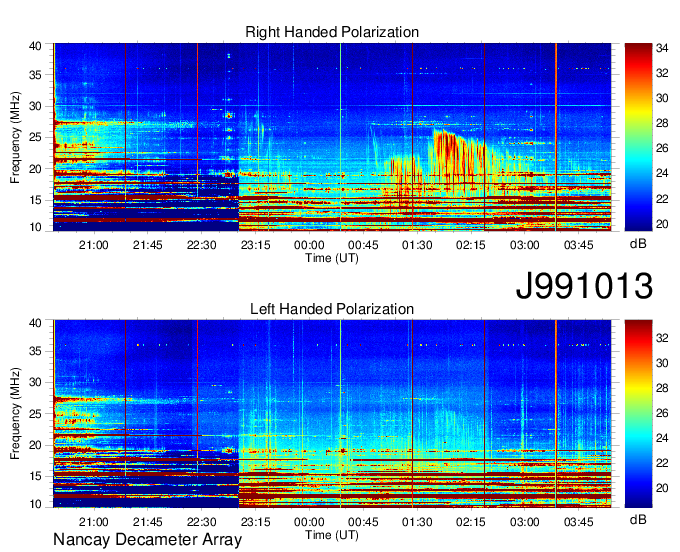Image resolution: width=680 pixels, height=552 pixels.
Task: Click the Right Handed plot colorbar
Action: pos(638,137)
